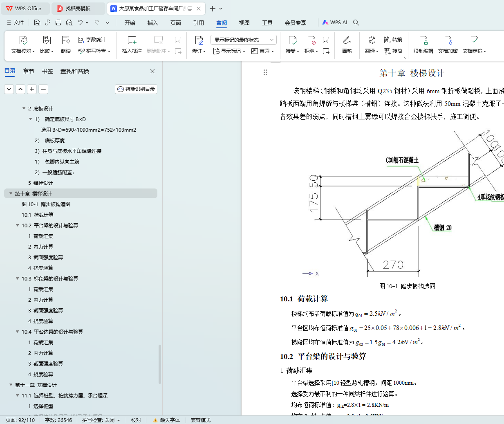Click the search magnifier icon
This screenshot has width=504, height=424.
[356, 22]
